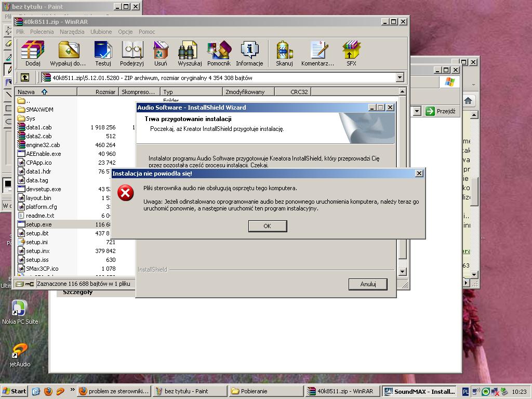This screenshot has width=532, height=399.
Task: Sort by the Rozmiar column header
Action: 98,91
